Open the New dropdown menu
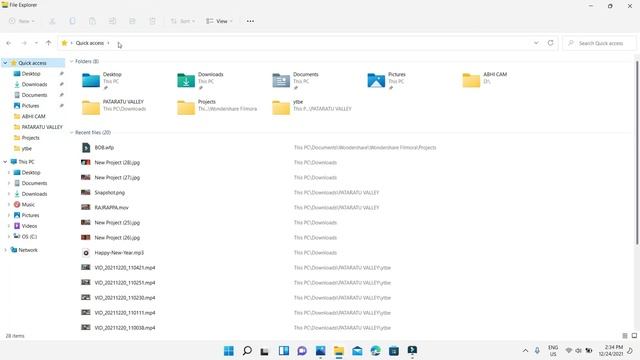The height and width of the screenshot is (360, 640). click(x=22, y=21)
